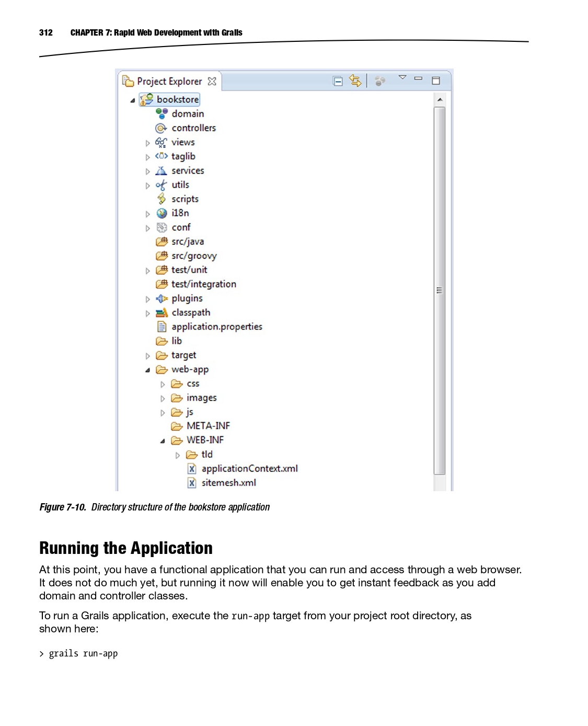Expand the tld folder node
The width and height of the screenshot is (588, 726).
coord(178,456)
